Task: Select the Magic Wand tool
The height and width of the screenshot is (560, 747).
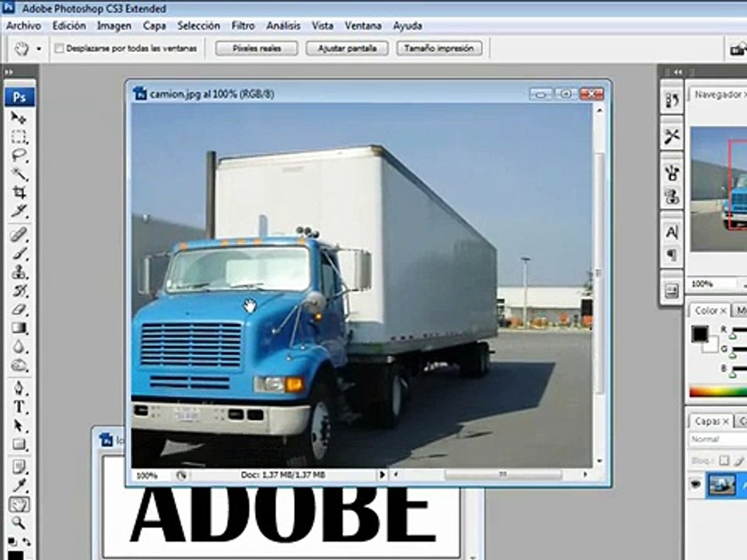Action: tap(19, 174)
